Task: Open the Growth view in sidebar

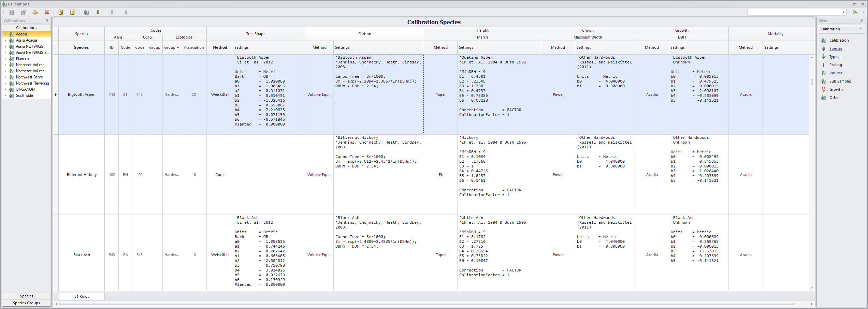Action: coord(836,89)
